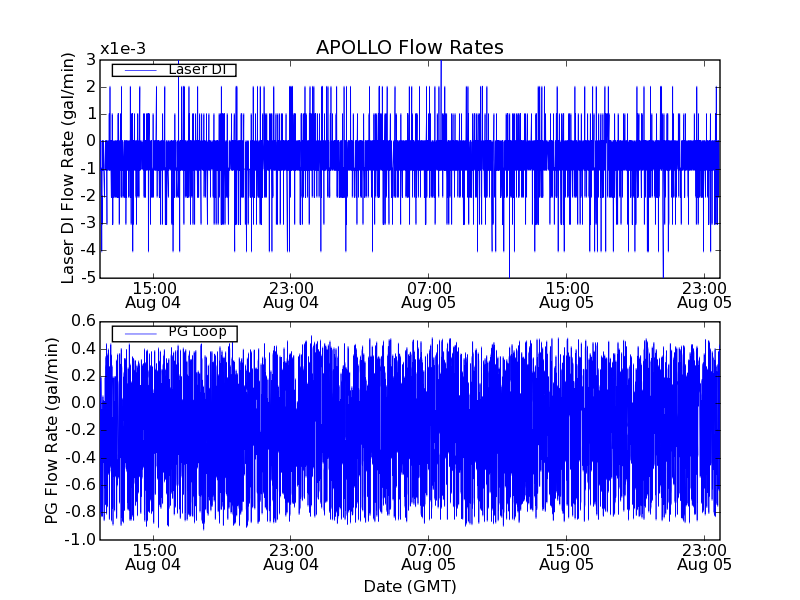Image resolution: width=800 pixels, height=600 pixels.
Task: Click the 0.0 y-axis tick on bottom plot
Action: tap(83, 403)
